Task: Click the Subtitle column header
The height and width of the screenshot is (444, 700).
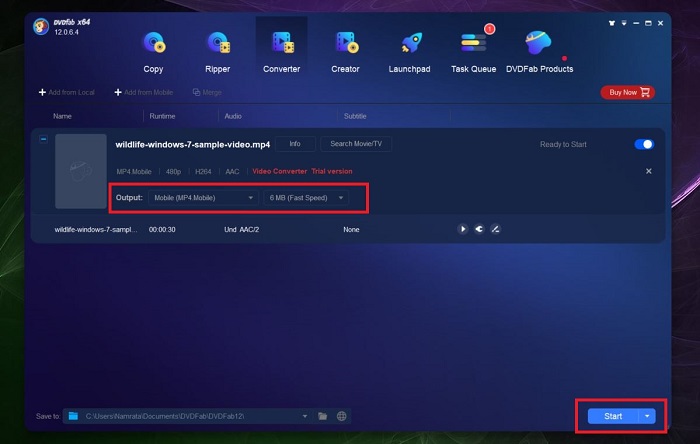Action: 355,116
